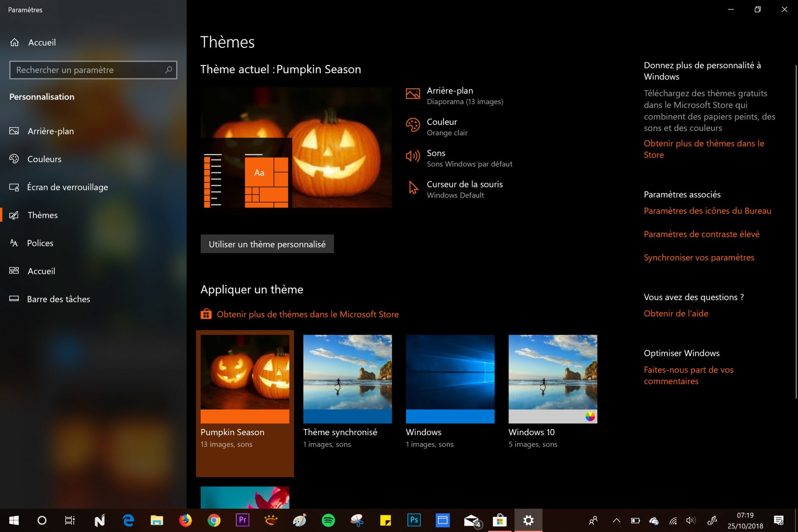Apply the Windows theme
The width and height of the screenshot is (798, 532).
450,392
